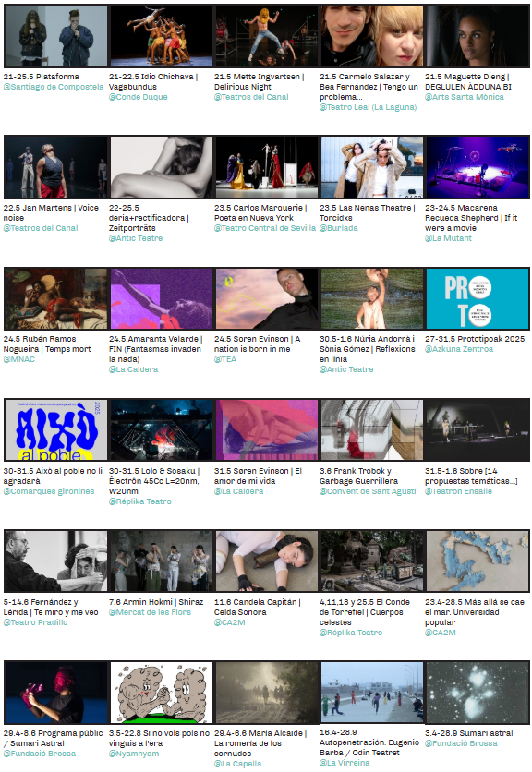
Task: Click the @Azkuna Zentroa venue link
Action: coord(459,349)
